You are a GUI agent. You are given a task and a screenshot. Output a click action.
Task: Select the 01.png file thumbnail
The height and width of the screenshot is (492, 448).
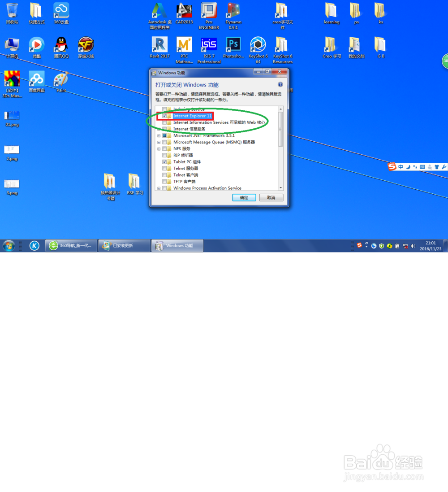pyautogui.click(x=12, y=118)
